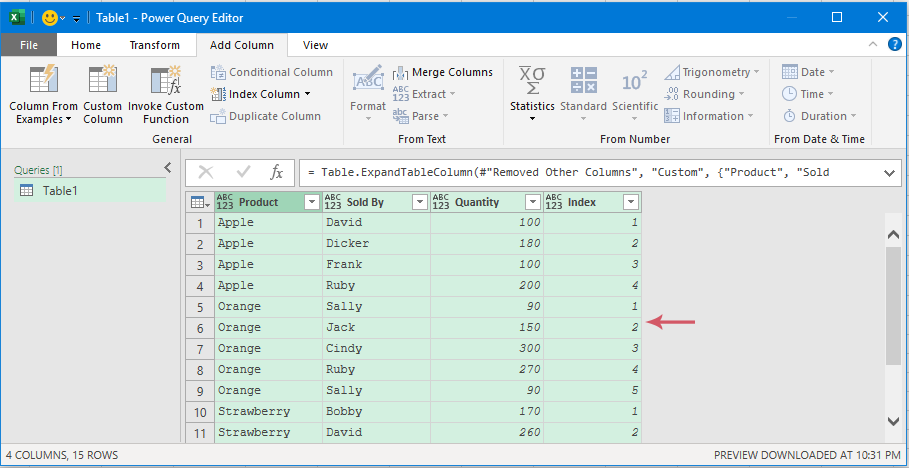The width and height of the screenshot is (909, 468).
Task: Open the Quantity column filter dropdown
Action: pos(532,202)
